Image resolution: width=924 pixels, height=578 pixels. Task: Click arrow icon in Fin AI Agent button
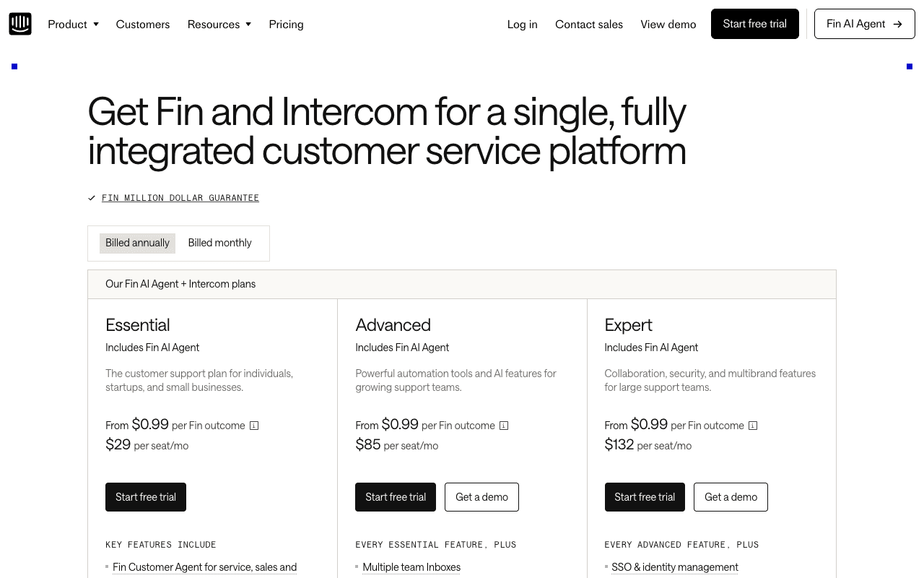click(897, 24)
